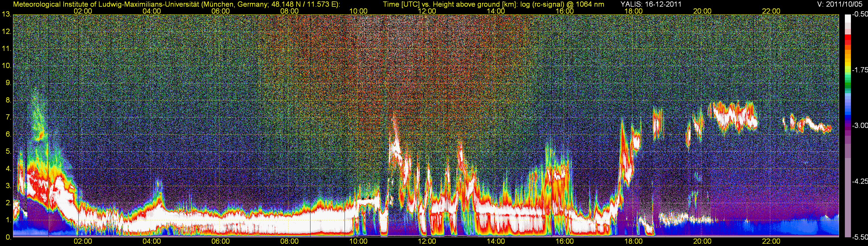The width and height of the screenshot is (868, 246).
Task: Click the 14:00 label on the top time axis
Action: click(x=496, y=11)
